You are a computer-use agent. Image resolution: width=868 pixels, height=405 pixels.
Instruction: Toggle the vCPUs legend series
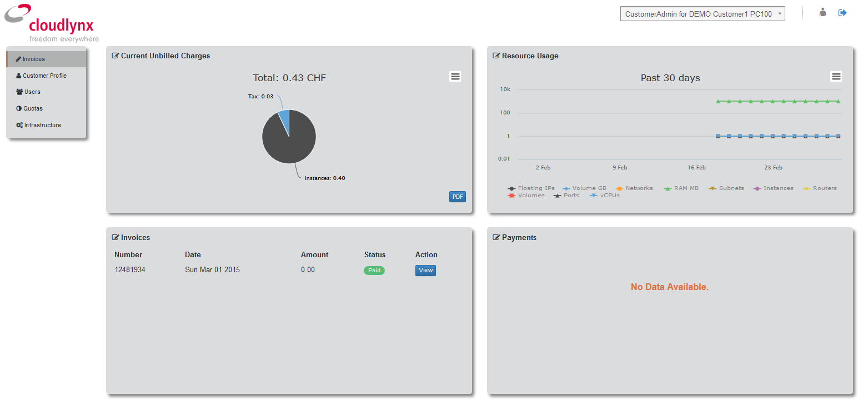[x=604, y=196]
